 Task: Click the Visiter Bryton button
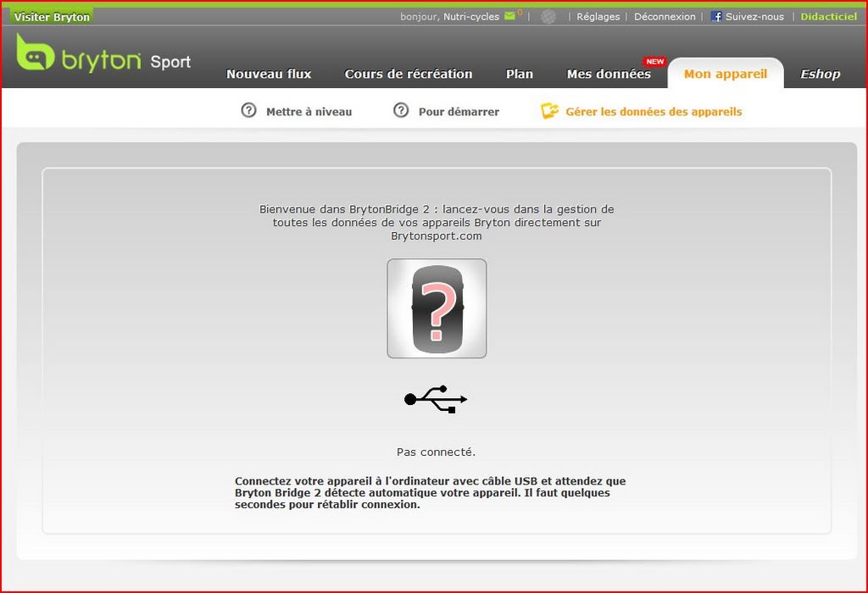(x=52, y=17)
